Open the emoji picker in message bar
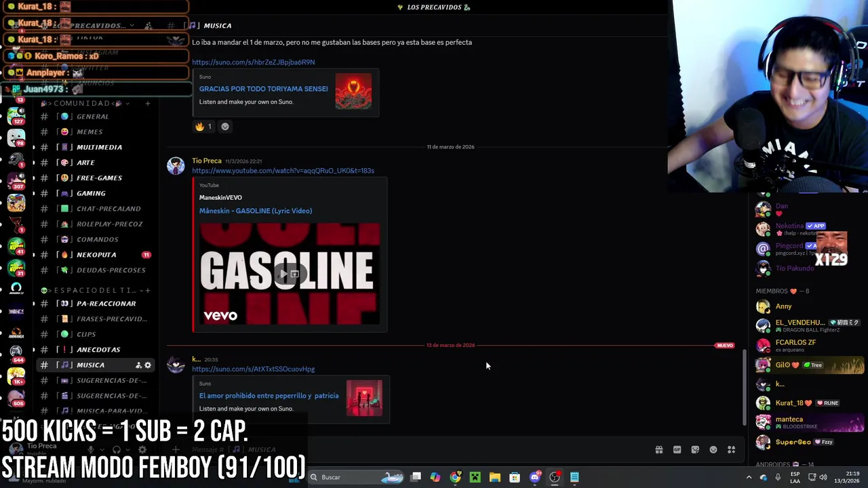 pos(713,450)
